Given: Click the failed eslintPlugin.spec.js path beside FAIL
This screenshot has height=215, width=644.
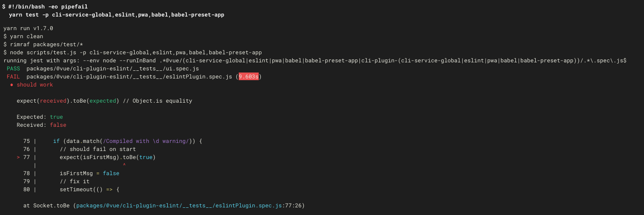Looking at the screenshot, I should 129,77.
